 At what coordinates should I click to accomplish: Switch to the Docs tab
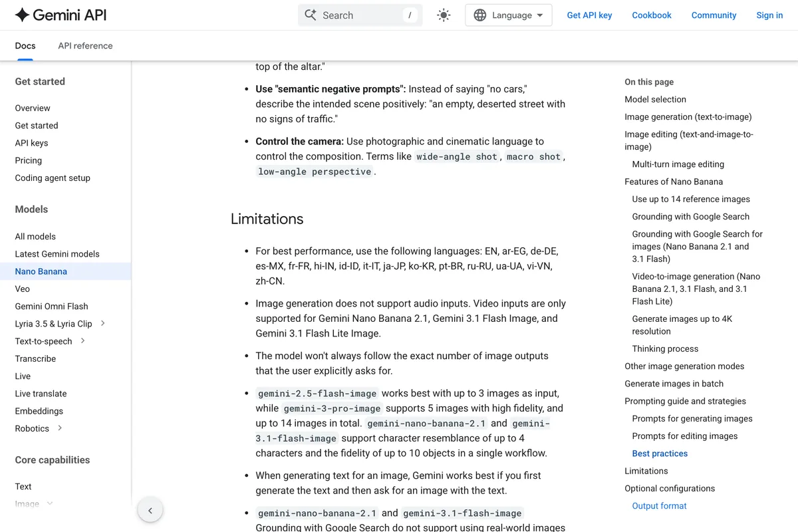25,46
